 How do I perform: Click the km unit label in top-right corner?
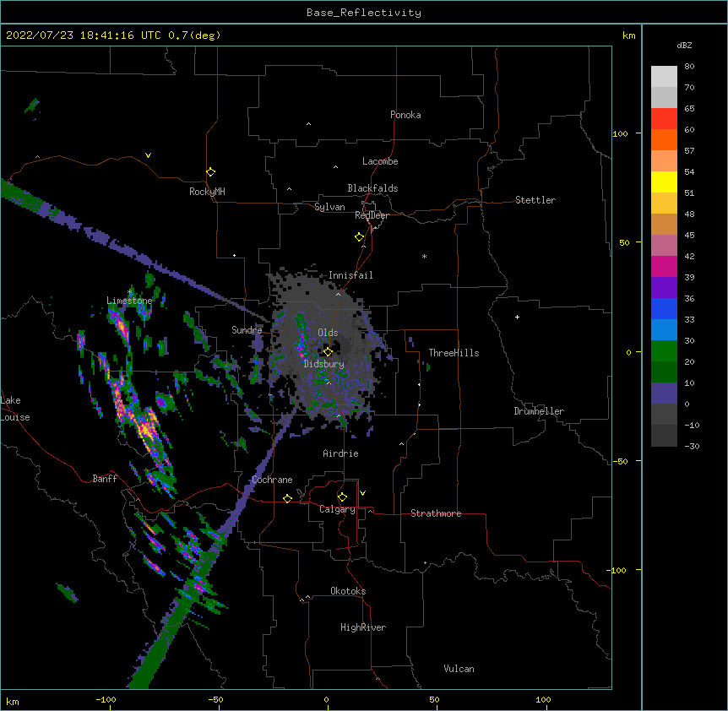[629, 35]
